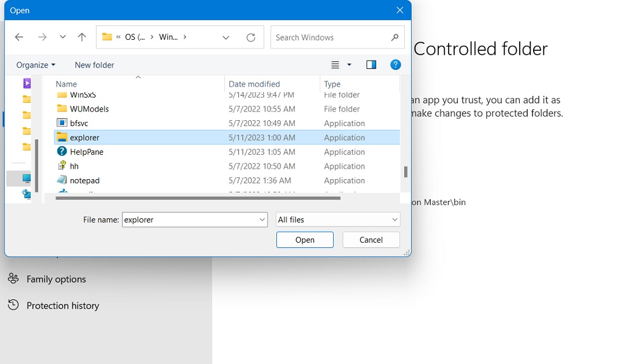Select the HelpPane application
636x364 pixels.
pos(88,151)
